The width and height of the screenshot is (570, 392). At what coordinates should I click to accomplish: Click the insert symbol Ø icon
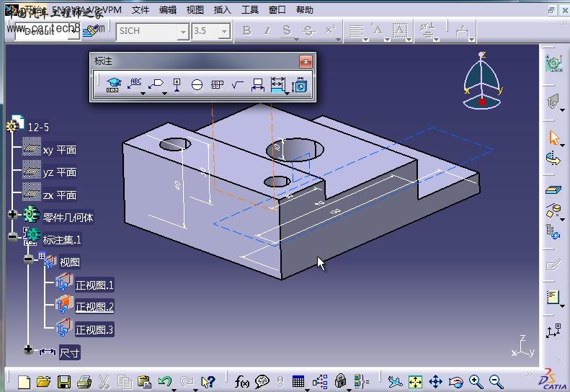(427, 30)
